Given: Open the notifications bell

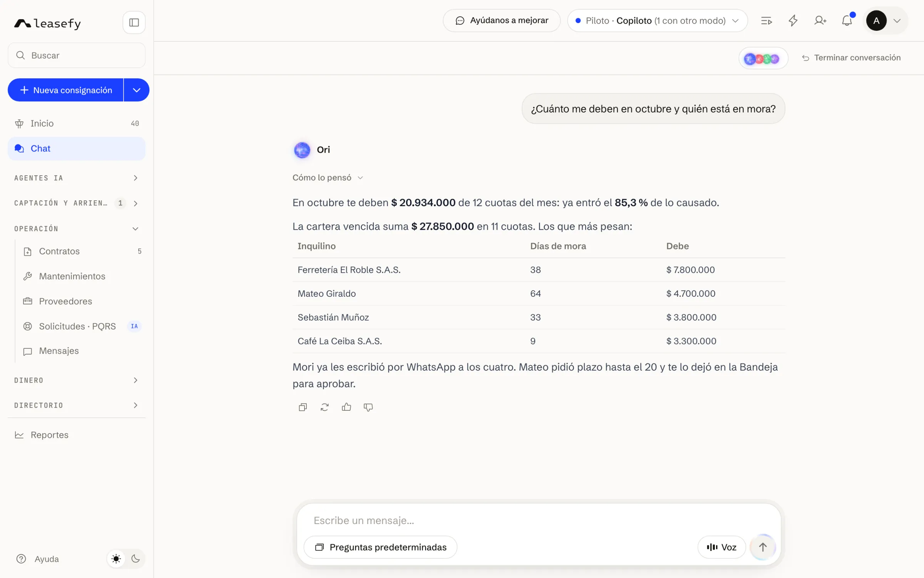Looking at the screenshot, I should pos(847,21).
